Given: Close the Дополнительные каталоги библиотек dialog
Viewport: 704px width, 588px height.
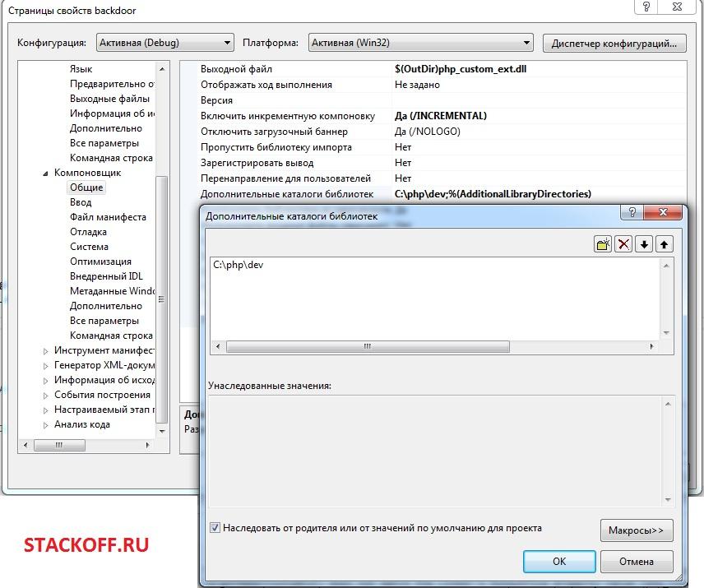Looking at the screenshot, I should (663, 212).
